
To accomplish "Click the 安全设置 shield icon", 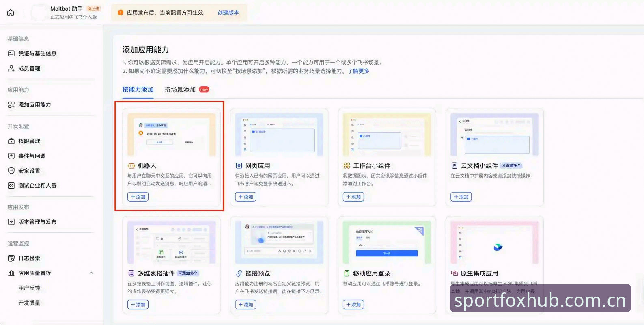I will click(11, 171).
